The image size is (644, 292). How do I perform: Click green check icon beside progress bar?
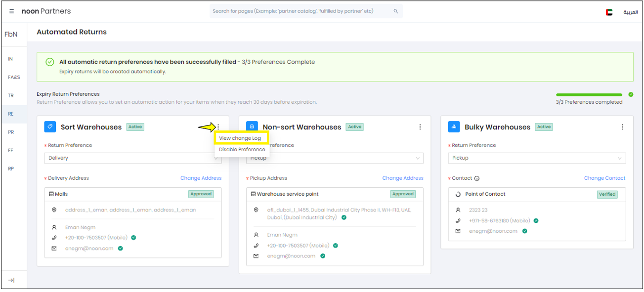click(x=631, y=94)
